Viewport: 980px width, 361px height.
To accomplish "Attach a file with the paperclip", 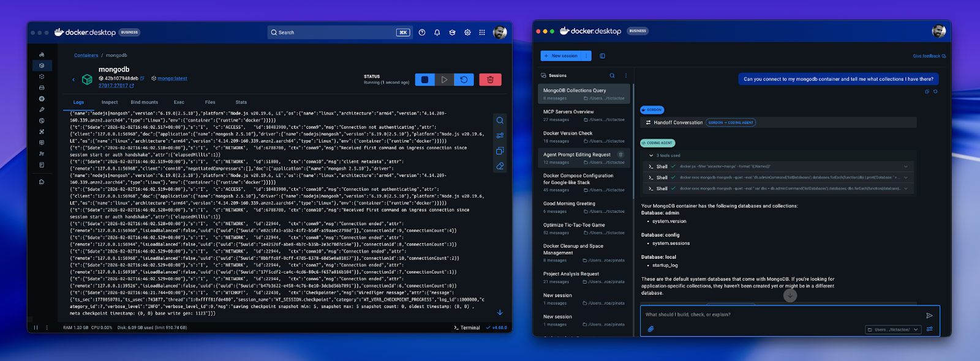I will (650, 329).
